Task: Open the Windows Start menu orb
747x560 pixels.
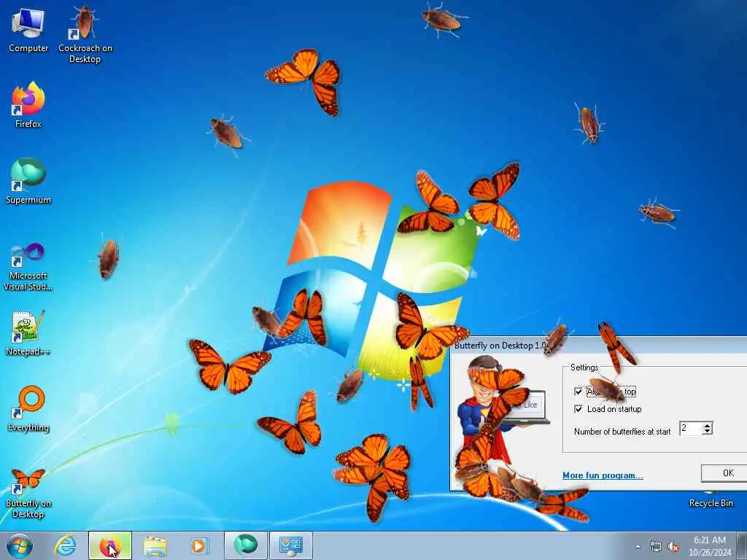Action: point(20,545)
